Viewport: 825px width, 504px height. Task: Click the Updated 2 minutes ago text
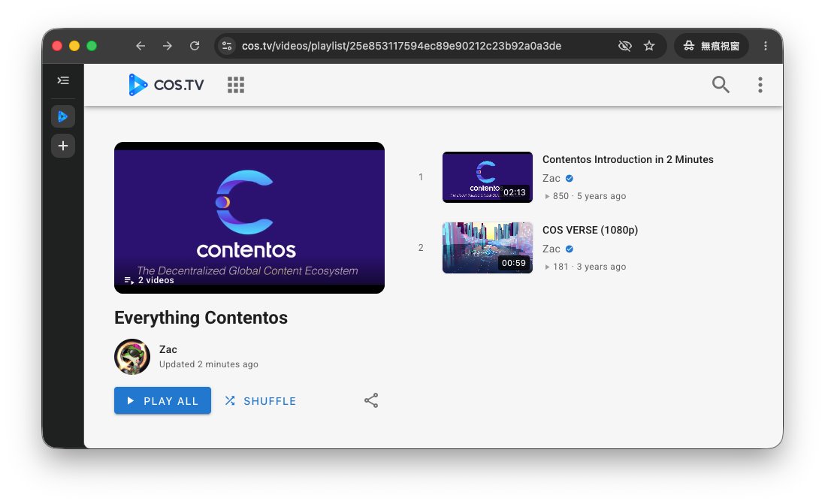coord(208,364)
